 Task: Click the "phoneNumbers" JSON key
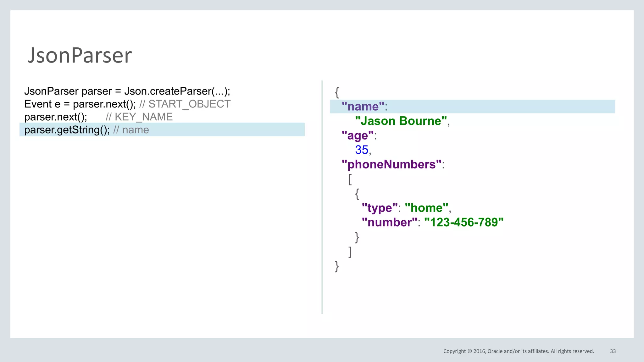[391, 164]
